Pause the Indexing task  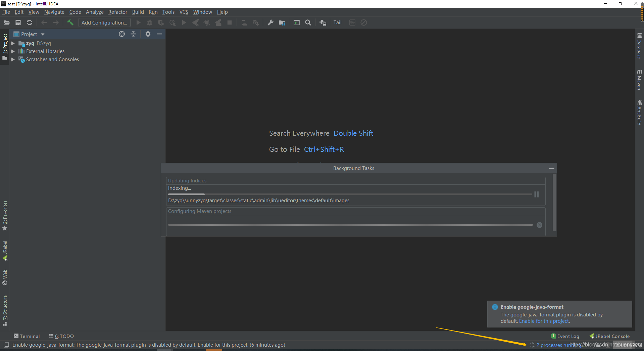click(536, 194)
